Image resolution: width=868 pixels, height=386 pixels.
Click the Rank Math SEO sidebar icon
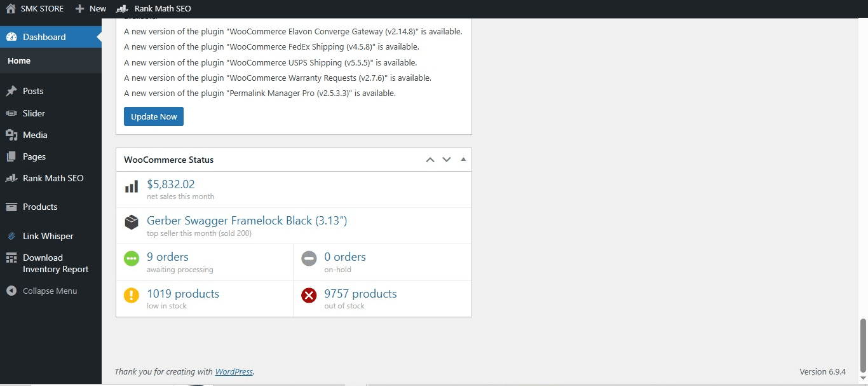pos(11,178)
